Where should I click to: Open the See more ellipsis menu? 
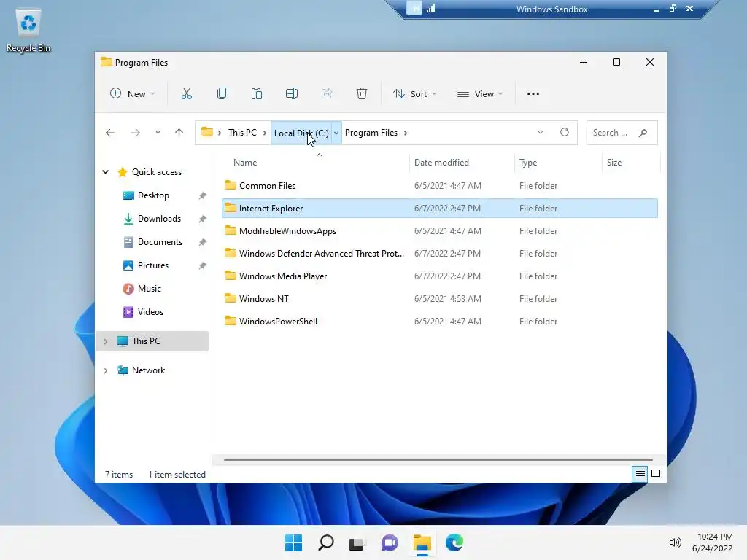coord(533,94)
